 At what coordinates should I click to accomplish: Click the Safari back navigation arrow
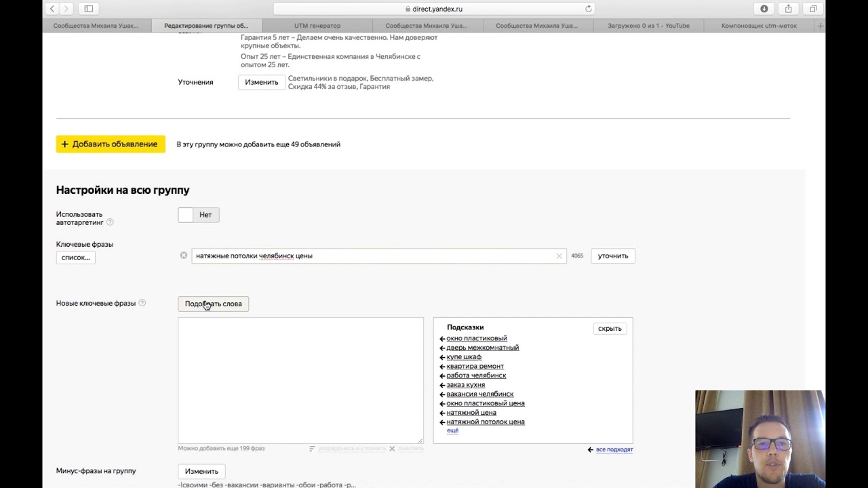(x=52, y=9)
